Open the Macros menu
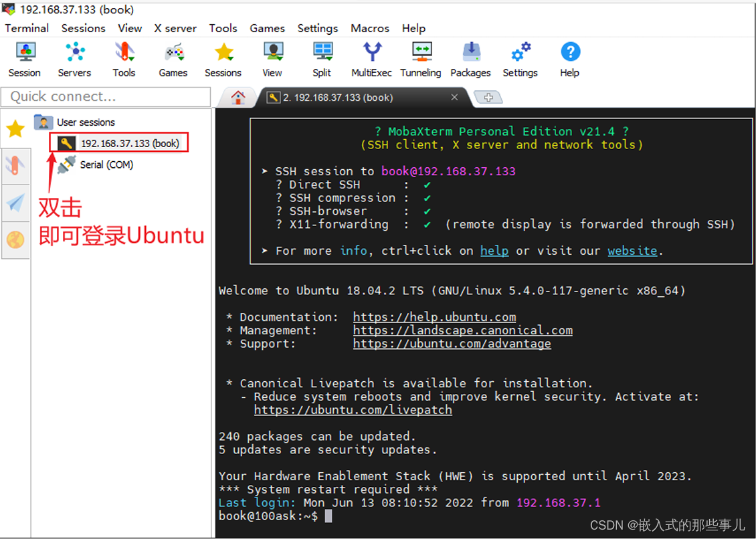Screen dimensions: 756x539 click(x=369, y=28)
